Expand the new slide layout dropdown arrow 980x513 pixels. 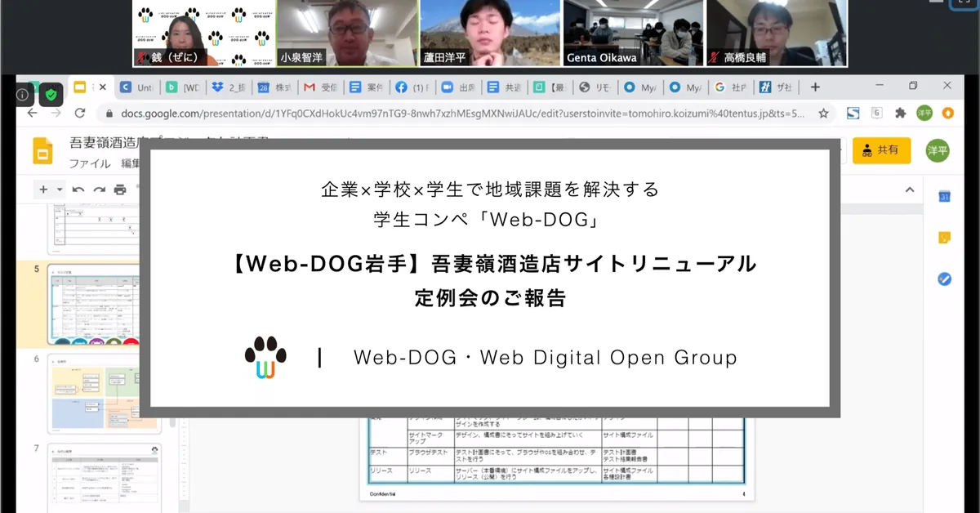[x=60, y=190]
